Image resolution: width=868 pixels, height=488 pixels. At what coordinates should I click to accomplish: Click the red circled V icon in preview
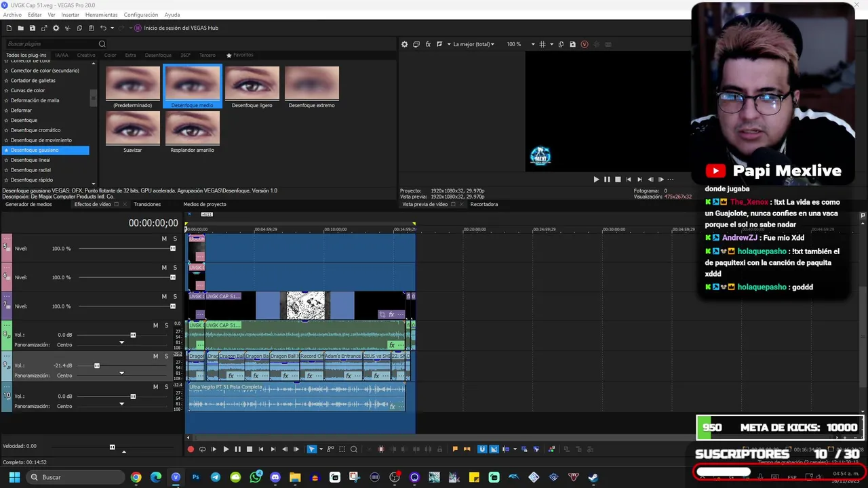(x=585, y=44)
